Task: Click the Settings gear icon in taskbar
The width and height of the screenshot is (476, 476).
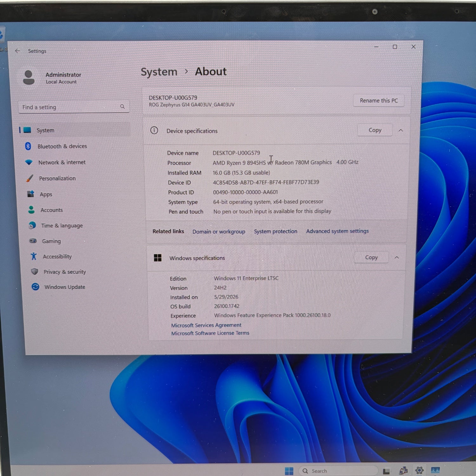Action: tap(419, 470)
